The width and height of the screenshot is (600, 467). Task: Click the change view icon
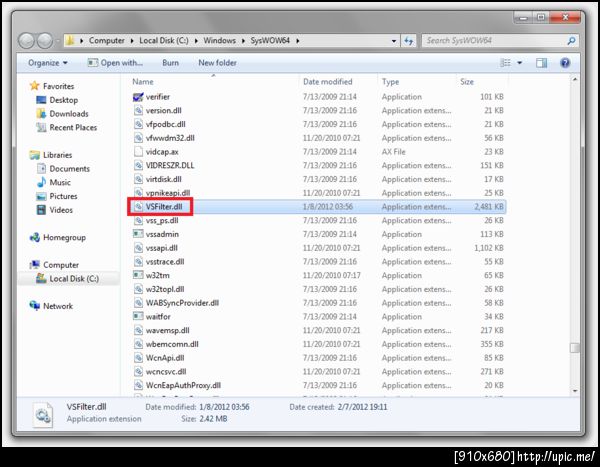tap(505, 63)
